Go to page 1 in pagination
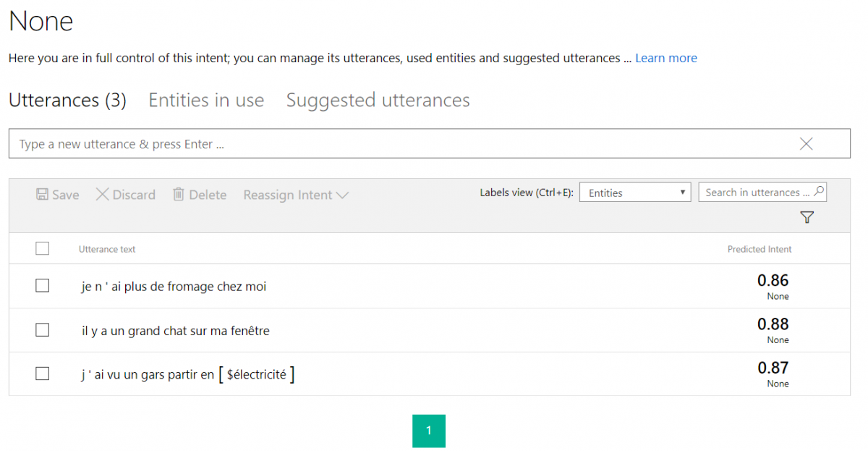Image resolution: width=868 pixels, height=451 pixels. pyautogui.click(x=429, y=431)
